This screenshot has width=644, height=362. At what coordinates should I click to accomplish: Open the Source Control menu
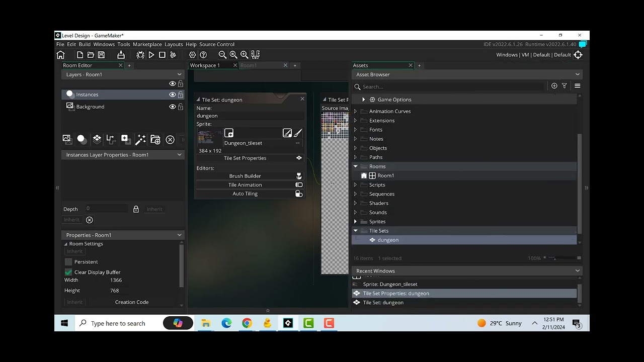pos(217,44)
